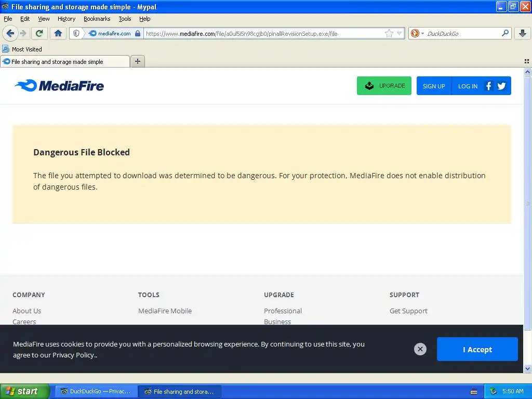Viewport: 532px width, 399px height.
Task: Open the Professional upgrade link
Action: click(283, 311)
